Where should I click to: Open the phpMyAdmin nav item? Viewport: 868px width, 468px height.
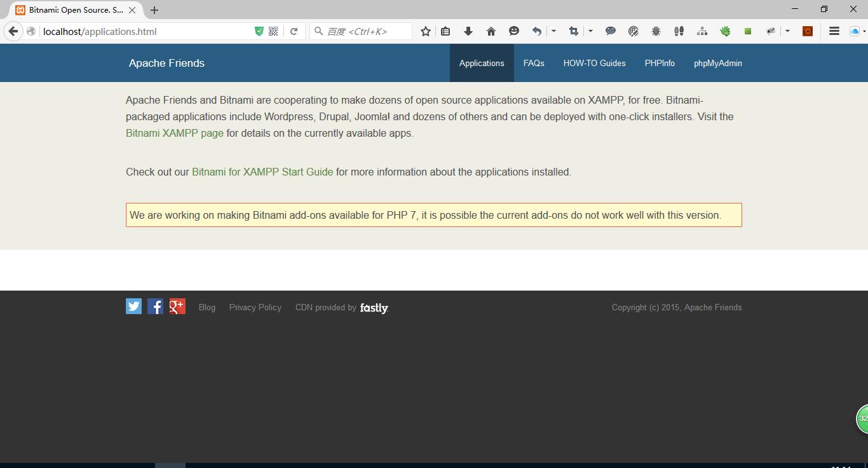click(717, 63)
